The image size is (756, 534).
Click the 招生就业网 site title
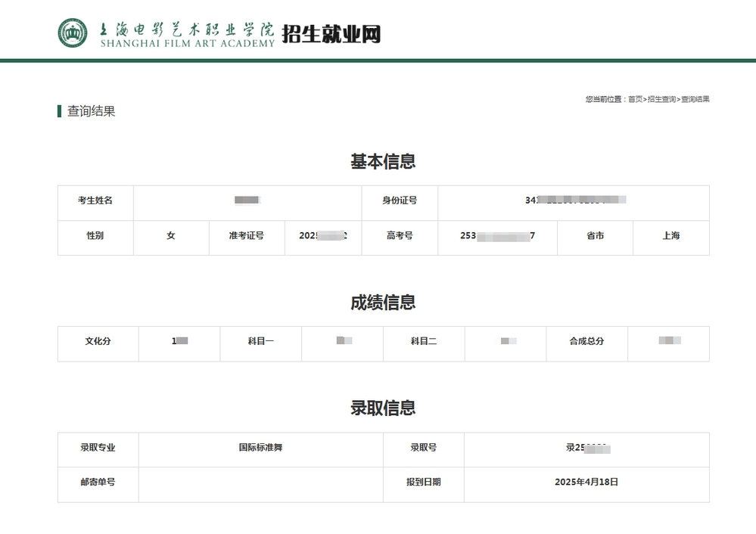click(x=331, y=34)
